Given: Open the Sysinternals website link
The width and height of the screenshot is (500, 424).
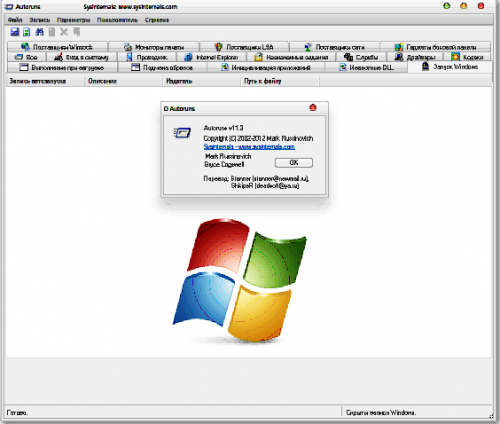Looking at the screenshot, I should pos(249,147).
